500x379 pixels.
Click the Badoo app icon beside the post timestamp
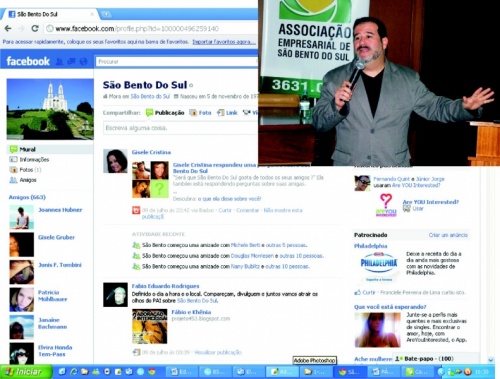(x=136, y=210)
